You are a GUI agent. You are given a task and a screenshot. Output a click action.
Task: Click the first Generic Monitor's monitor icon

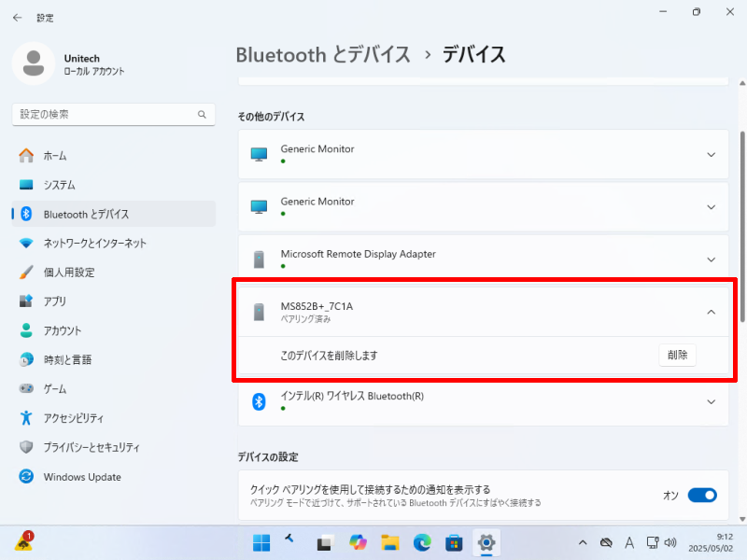(260, 154)
